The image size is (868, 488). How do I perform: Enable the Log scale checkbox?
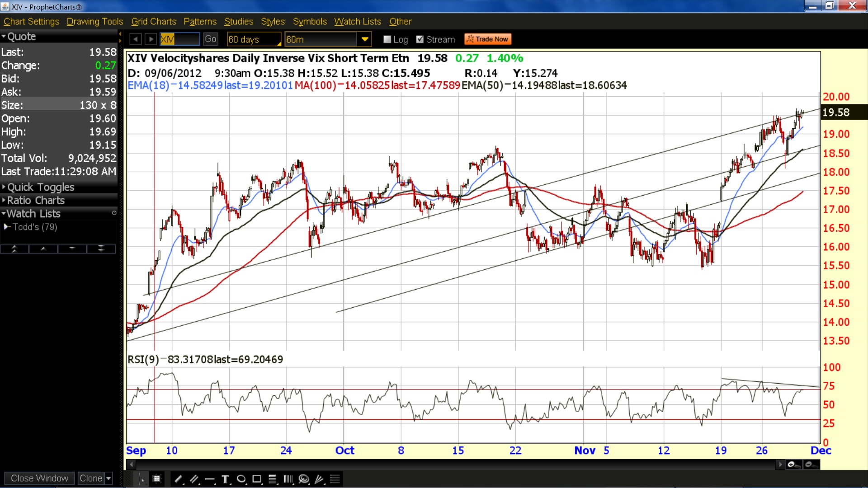click(387, 39)
